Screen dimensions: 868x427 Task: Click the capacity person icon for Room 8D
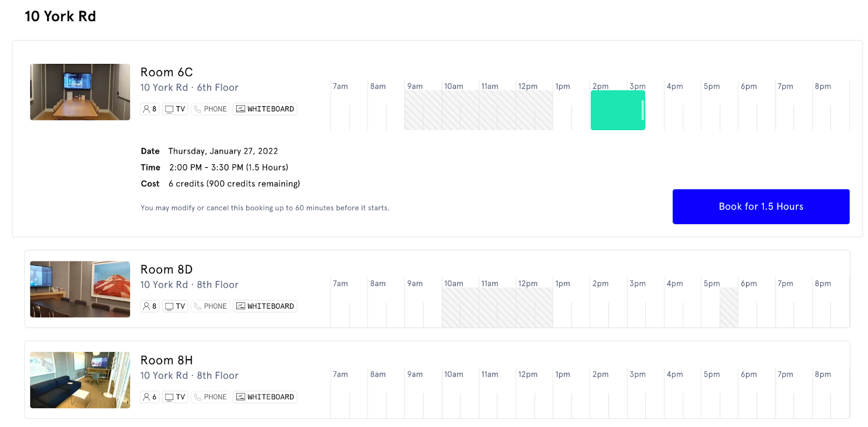(146, 307)
